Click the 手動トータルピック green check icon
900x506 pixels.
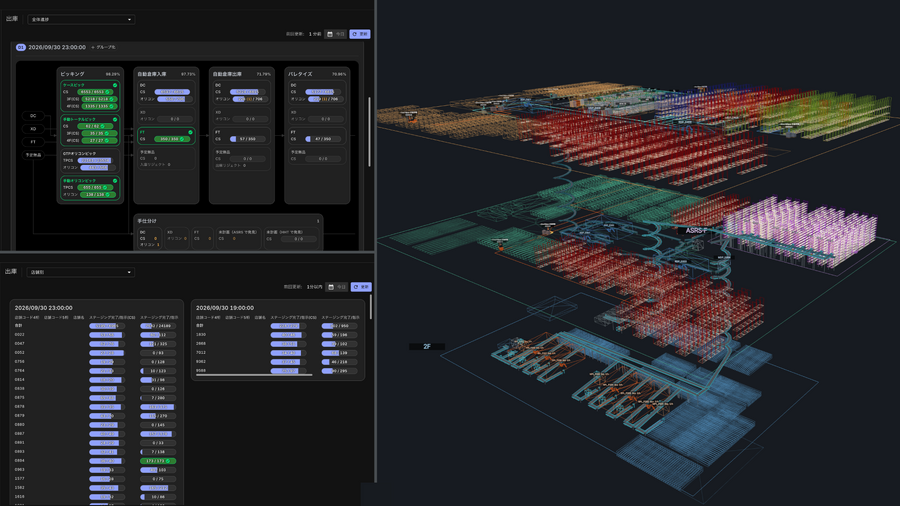(115, 119)
